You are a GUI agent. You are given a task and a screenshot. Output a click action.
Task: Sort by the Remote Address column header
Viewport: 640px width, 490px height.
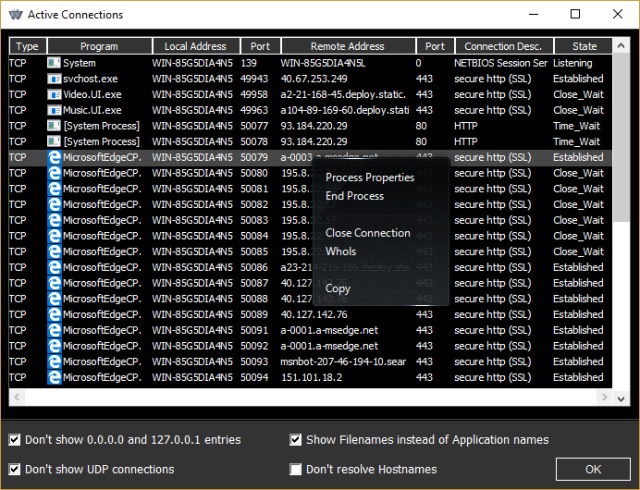[347, 46]
